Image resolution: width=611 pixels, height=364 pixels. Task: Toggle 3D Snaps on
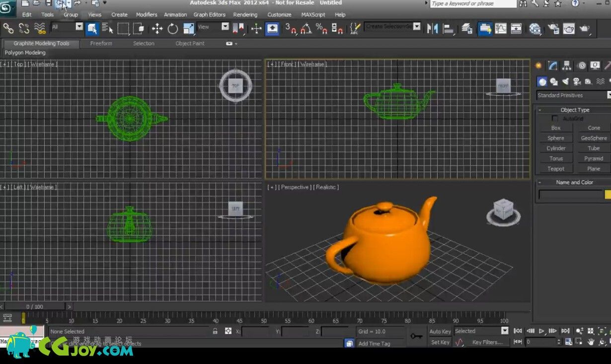(x=291, y=28)
